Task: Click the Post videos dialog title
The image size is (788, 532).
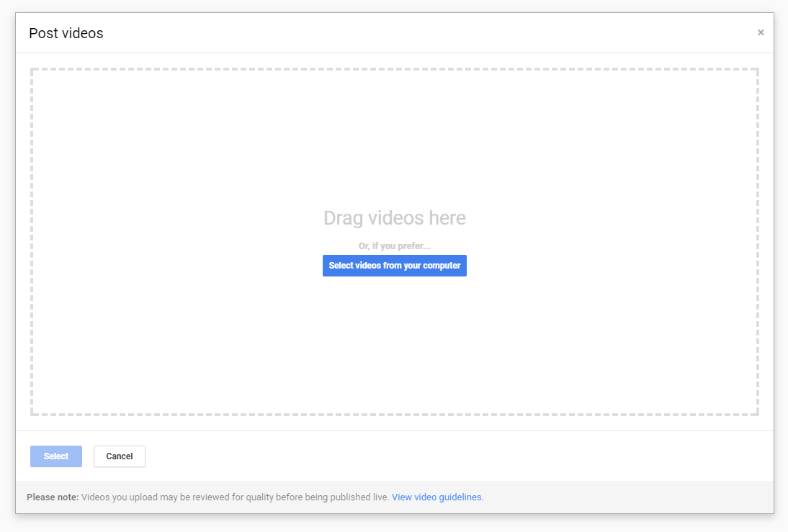Action: click(x=66, y=33)
